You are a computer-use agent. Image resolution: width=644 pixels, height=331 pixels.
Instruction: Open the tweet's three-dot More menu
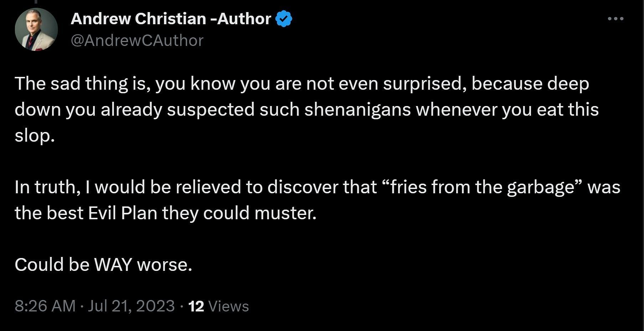615,19
